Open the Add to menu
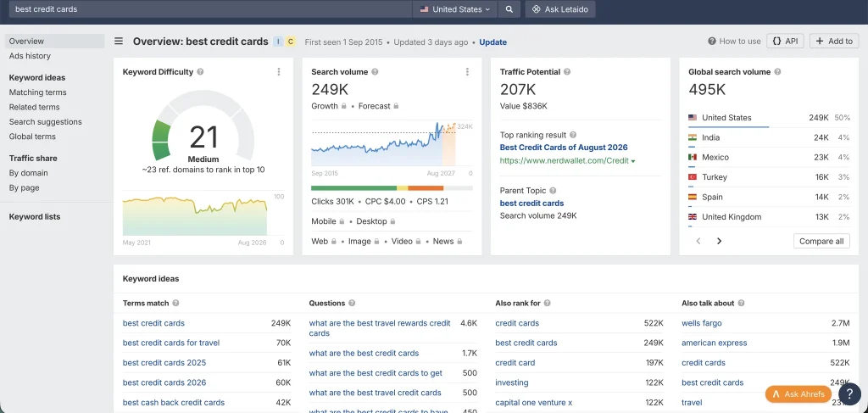 [x=834, y=41]
